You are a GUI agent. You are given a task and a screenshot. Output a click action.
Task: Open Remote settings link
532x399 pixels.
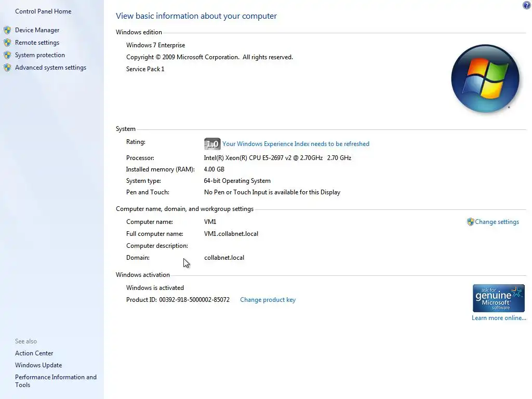click(x=37, y=43)
